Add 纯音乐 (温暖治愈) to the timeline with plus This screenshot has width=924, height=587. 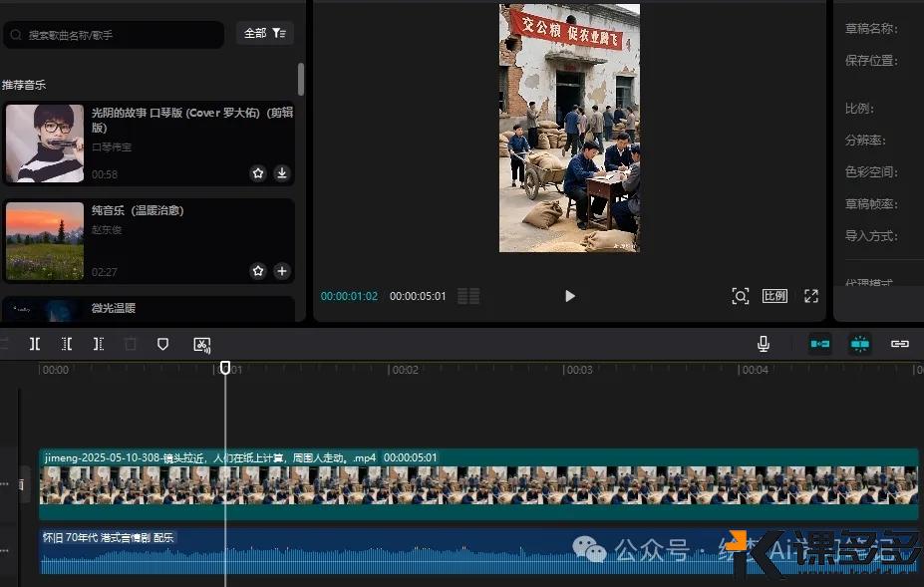click(282, 271)
